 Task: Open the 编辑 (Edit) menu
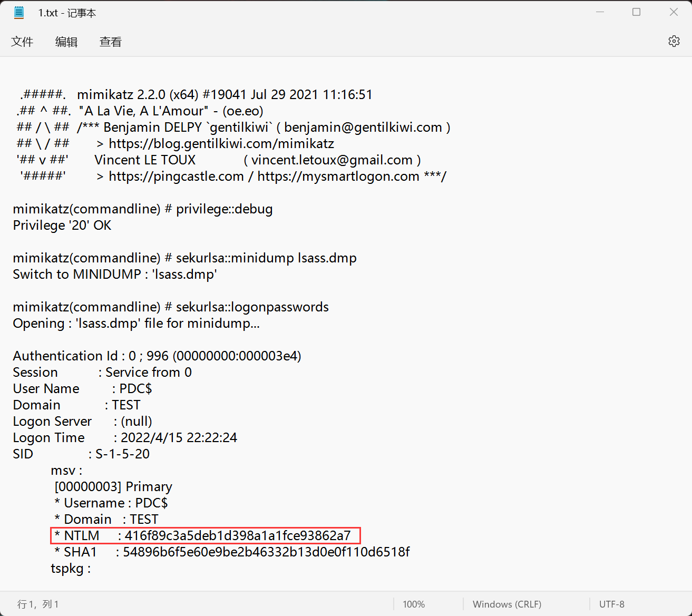coord(66,42)
